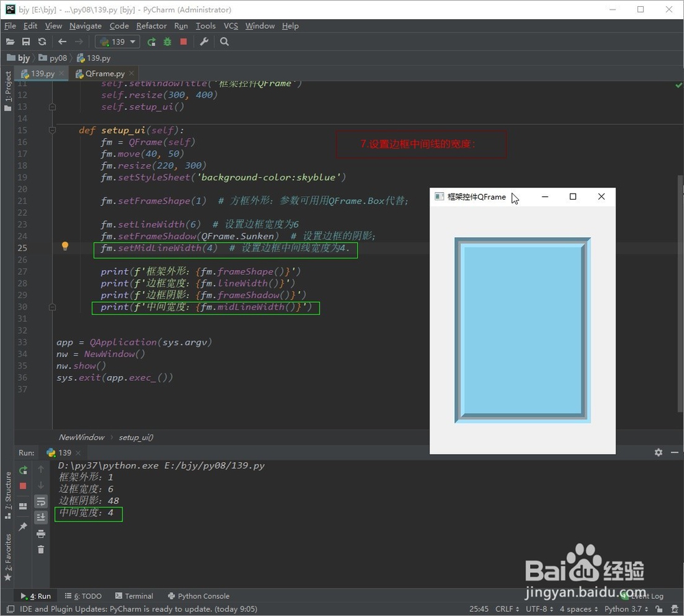684x616 pixels.
Task: Open the View menu
Action: [53, 26]
